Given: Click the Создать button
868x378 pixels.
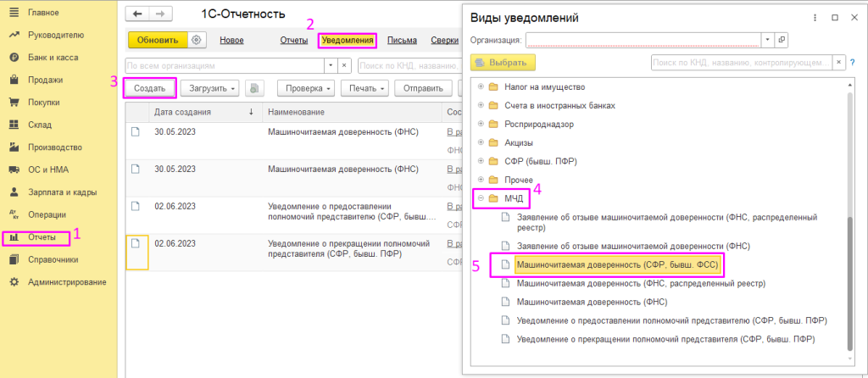Looking at the screenshot, I should [149, 88].
